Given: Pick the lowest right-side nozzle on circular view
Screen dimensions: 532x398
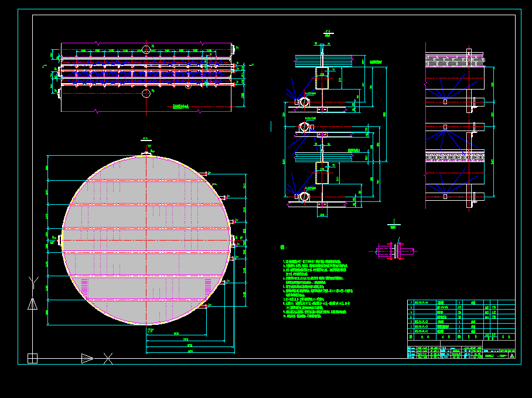Looking at the screenshot, I should click(203, 306).
